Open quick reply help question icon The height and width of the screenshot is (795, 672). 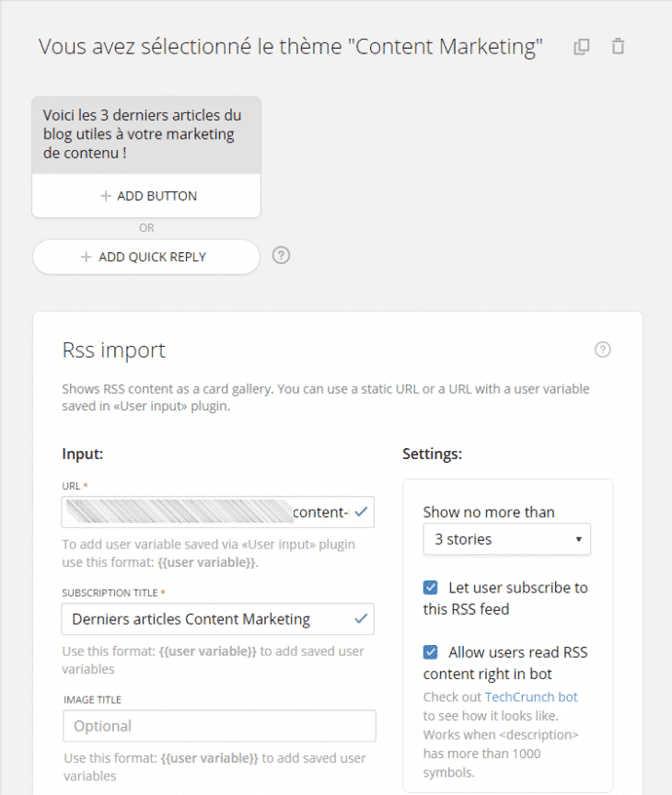coord(281,256)
